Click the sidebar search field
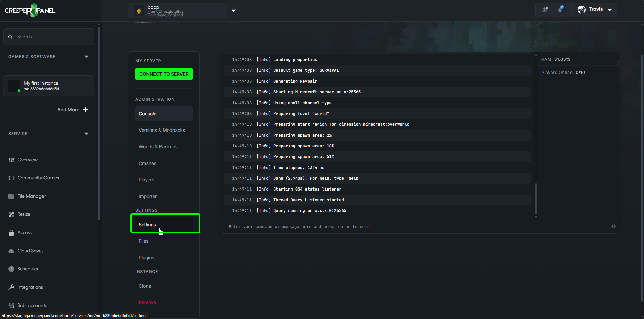Image resolution: width=644 pixels, height=319 pixels. (x=49, y=37)
